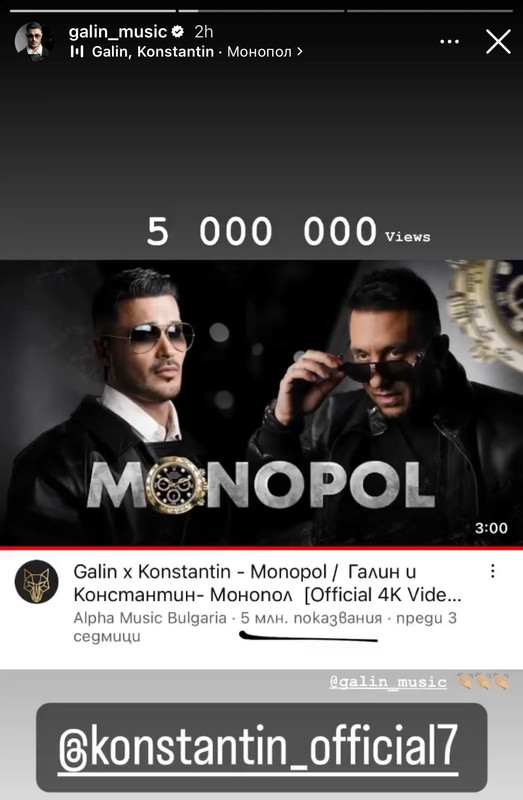The image size is (523, 800).
Task: Tap the galin_music username
Action: (x=118, y=32)
